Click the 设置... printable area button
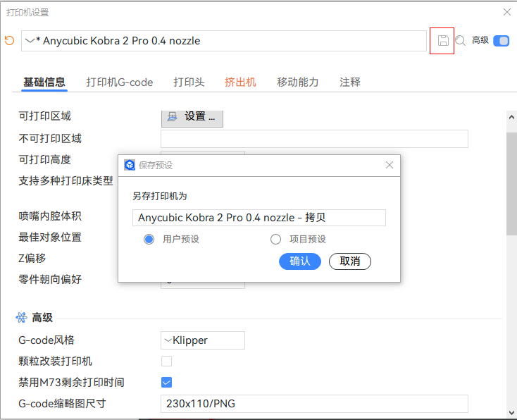The image size is (517, 420). [x=192, y=118]
